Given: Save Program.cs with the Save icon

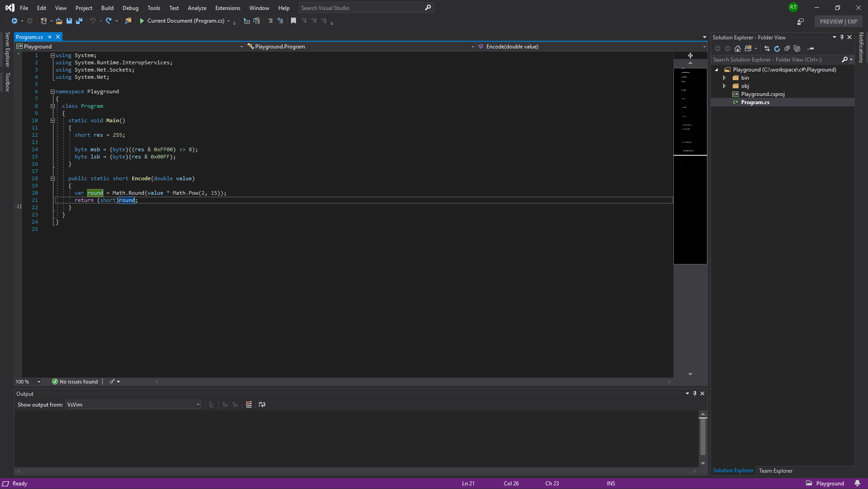Looking at the screenshot, I should (69, 21).
